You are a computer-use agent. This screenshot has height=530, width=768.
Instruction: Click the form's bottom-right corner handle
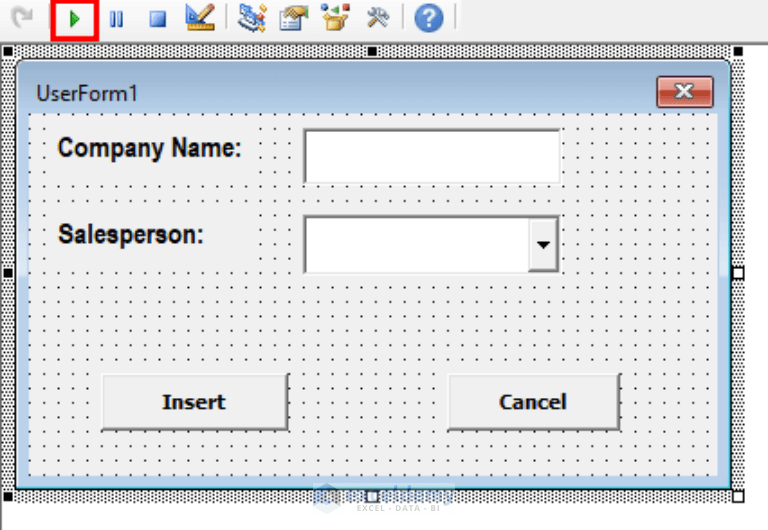(x=738, y=496)
